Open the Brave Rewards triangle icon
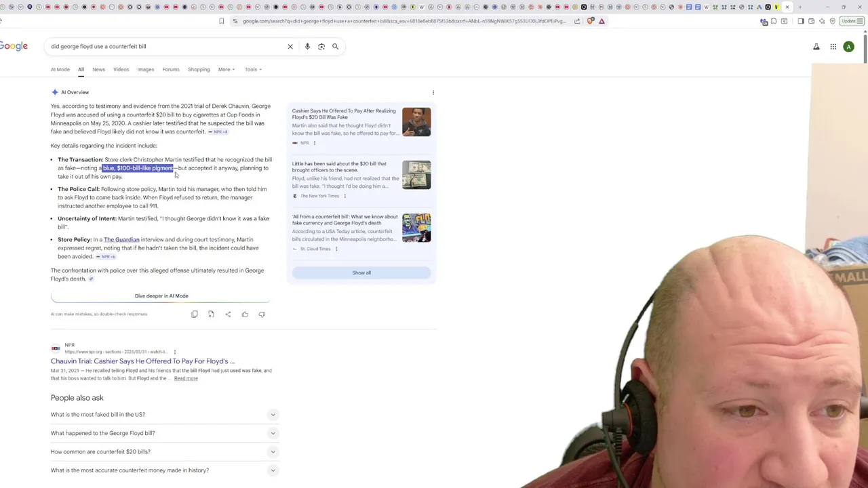This screenshot has height=488, width=868. 601,21
